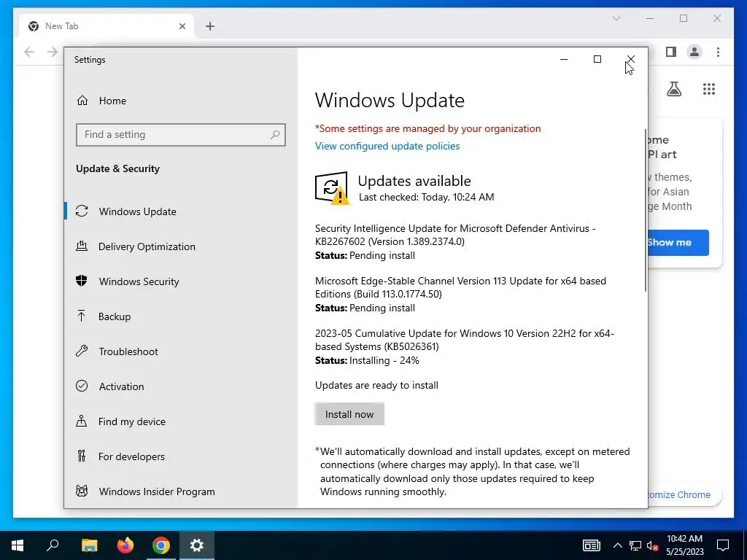Click 'Last checked: Today, 10:24 AM' text
747x560 pixels.
(426, 197)
